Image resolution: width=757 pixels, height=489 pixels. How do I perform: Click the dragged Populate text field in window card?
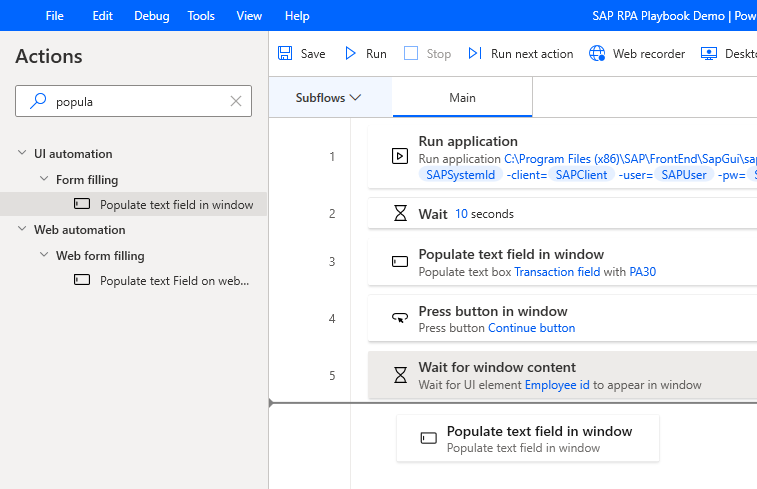(x=528, y=438)
